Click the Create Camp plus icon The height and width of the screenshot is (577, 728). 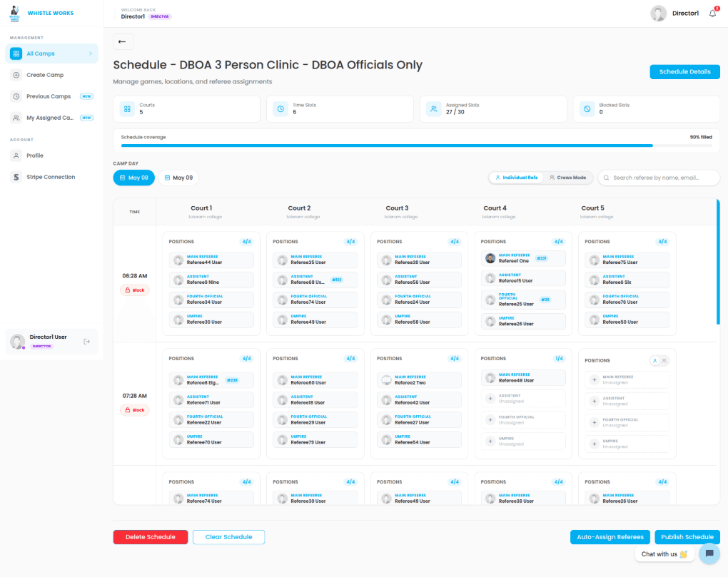[x=16, y=75]
